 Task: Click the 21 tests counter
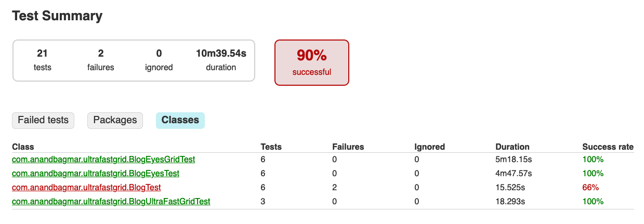coord(43,60)
